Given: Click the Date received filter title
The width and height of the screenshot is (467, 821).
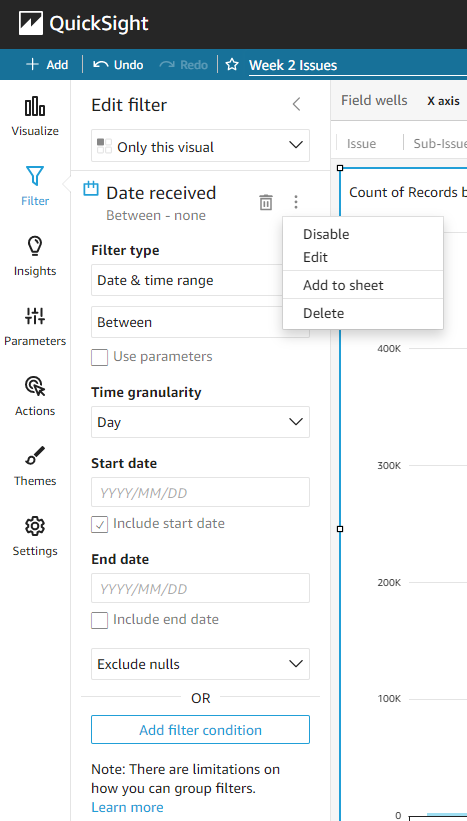Looking at the screenshot, I should tap(161, 193).
